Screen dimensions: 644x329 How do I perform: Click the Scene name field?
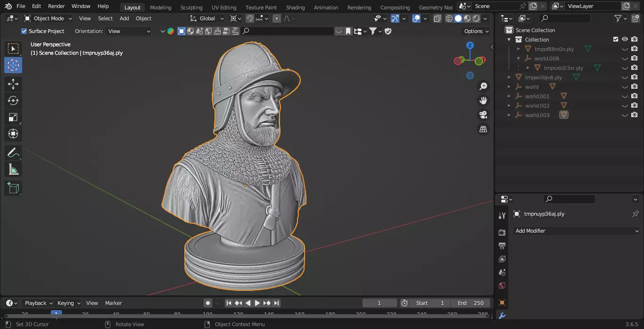495,6
